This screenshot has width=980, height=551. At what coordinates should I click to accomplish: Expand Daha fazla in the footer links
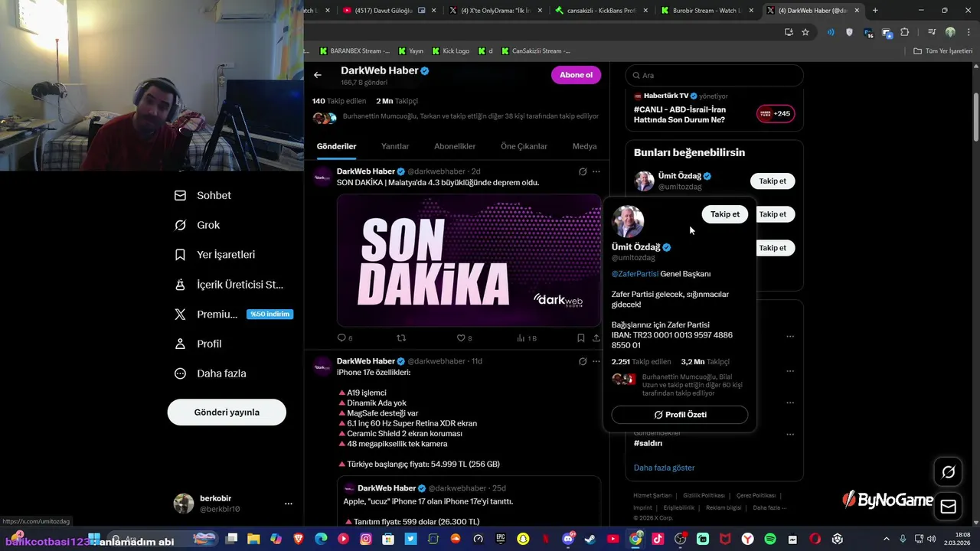pyautogui.click(x=769, y=507)
